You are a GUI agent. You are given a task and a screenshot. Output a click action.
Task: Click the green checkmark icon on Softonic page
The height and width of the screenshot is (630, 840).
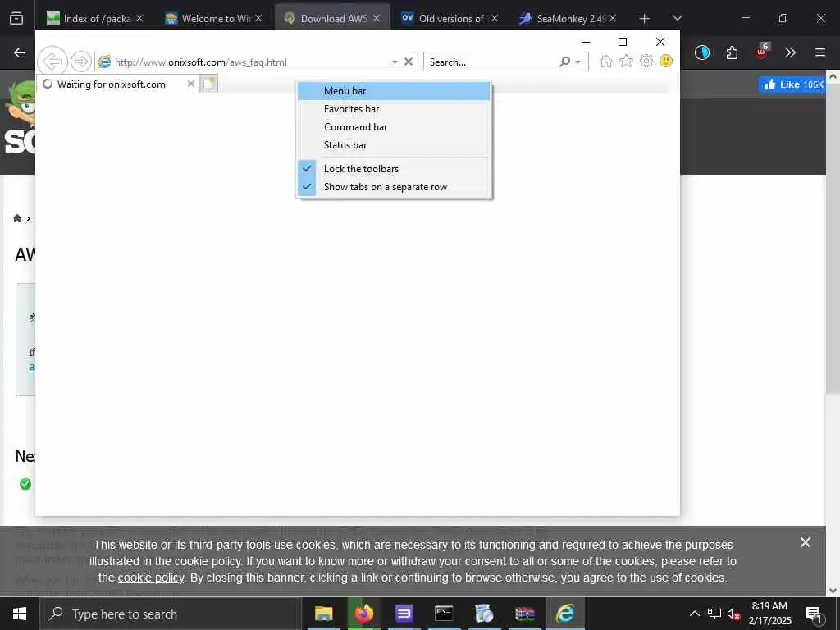click(25, 484)
